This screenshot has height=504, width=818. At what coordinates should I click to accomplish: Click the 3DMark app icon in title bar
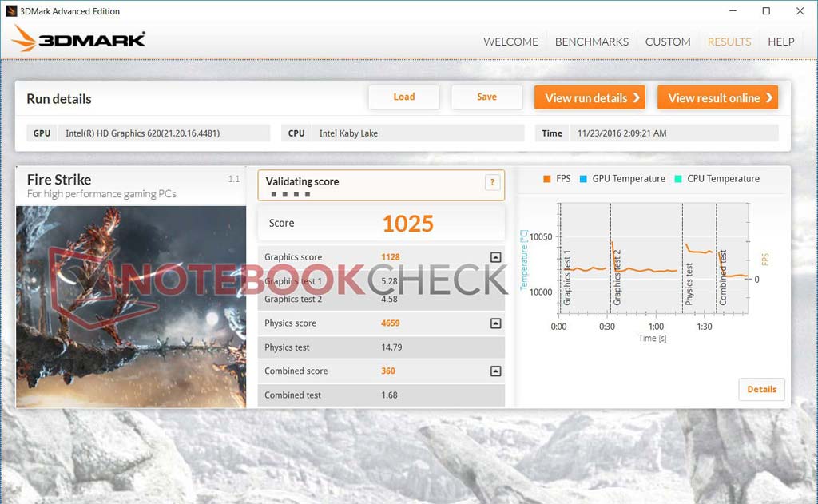[11, 11]
